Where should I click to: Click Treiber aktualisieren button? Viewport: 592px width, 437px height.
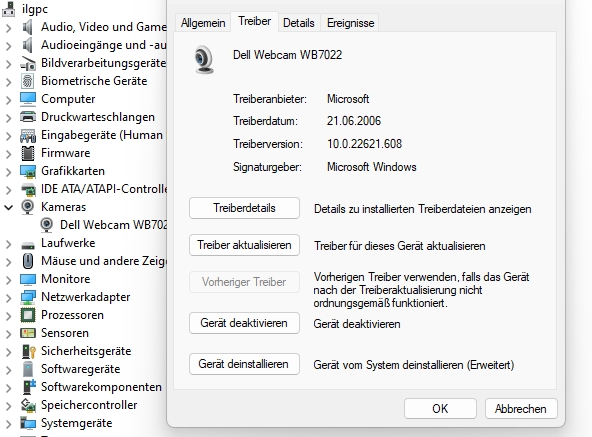(244, 245)
